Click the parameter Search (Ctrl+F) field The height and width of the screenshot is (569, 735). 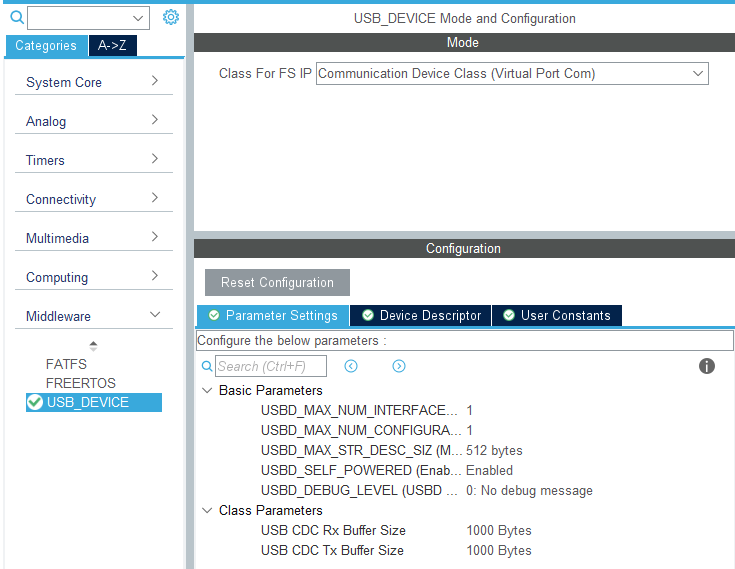tap(271, 366)
